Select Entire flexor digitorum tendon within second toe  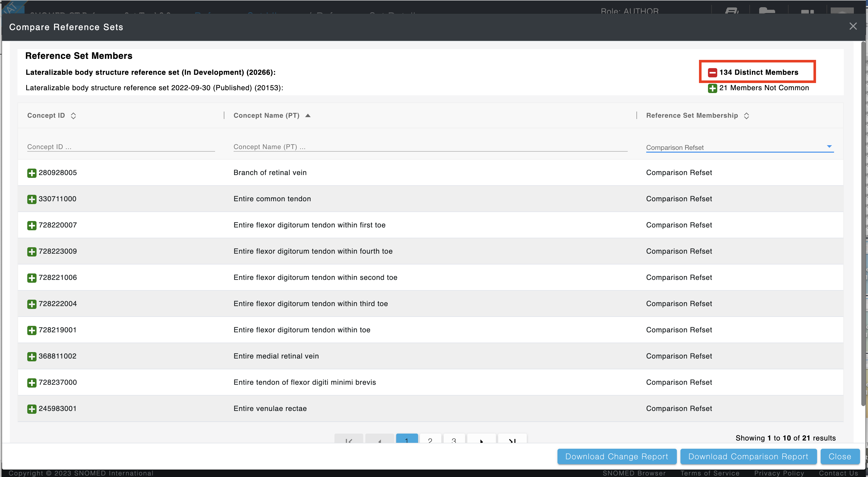[315, 278]
